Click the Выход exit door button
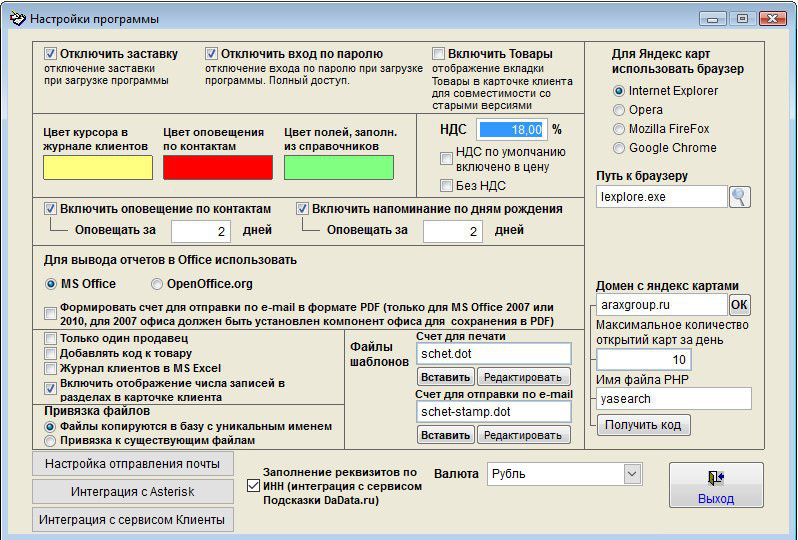Viewport: 798px width, 540px height. [x=716, y=485]
